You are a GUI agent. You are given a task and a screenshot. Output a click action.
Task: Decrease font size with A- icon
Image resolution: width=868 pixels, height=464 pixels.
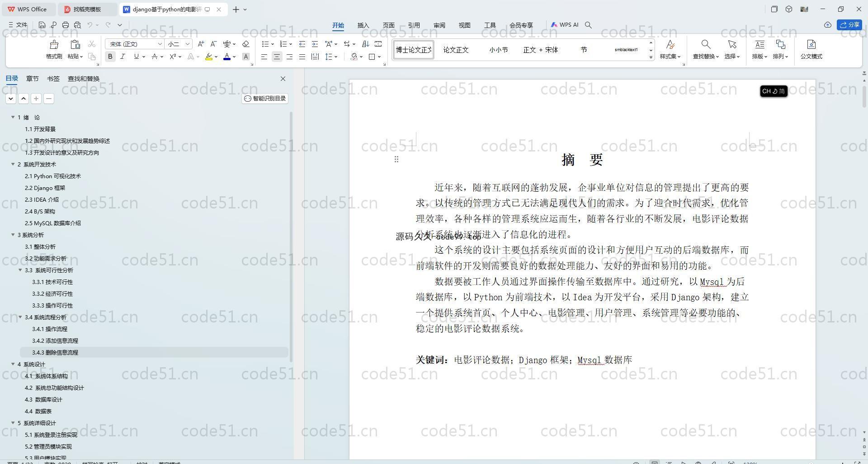tap(213, 44)
